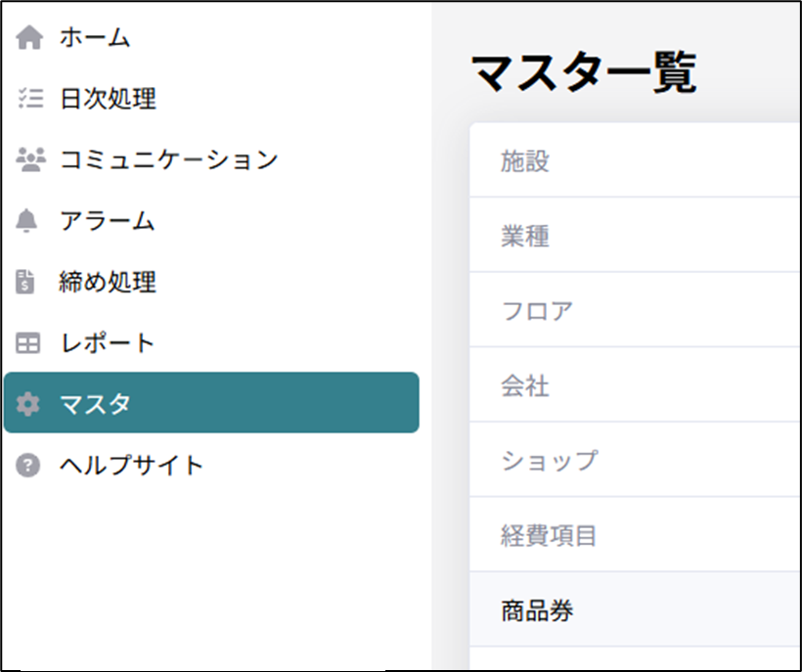Open the highlighted 商品券 row
The image size is (802, 672).
click(x=537, y=611)
